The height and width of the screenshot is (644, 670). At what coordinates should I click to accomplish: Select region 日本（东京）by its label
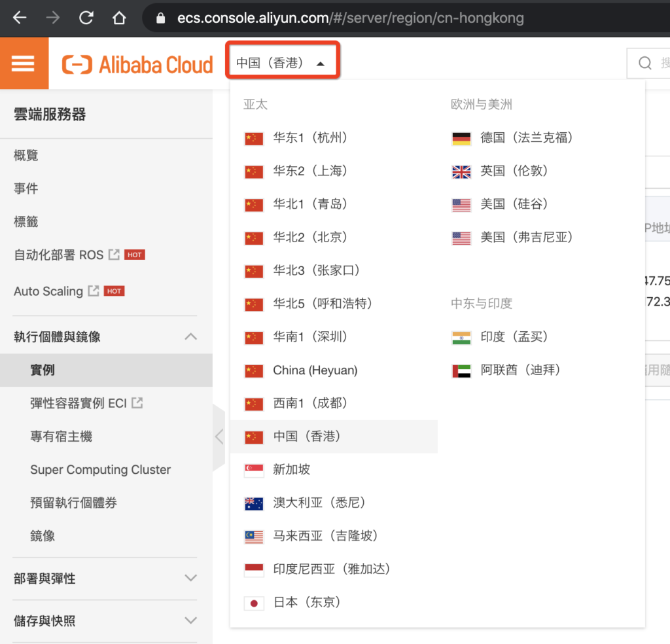[x=308, y=603]
